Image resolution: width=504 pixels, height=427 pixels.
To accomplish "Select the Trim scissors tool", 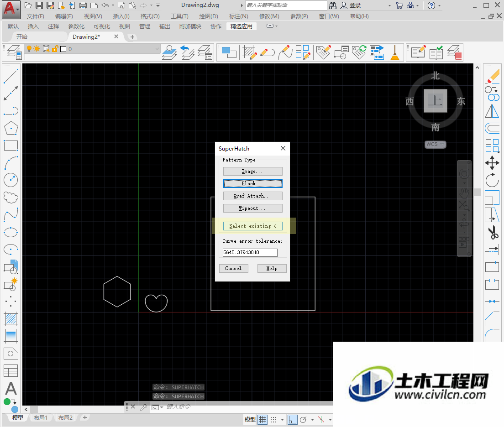I will 492,232.
